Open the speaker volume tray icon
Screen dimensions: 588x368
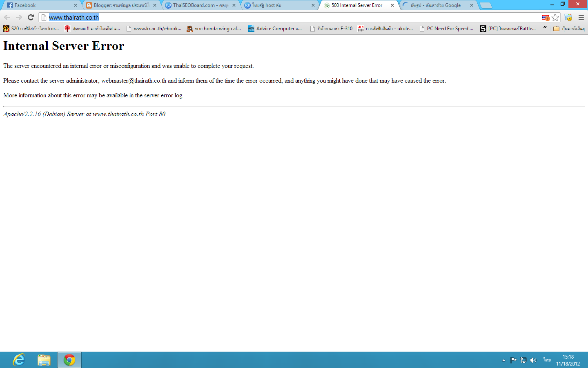tap(533, 360)
